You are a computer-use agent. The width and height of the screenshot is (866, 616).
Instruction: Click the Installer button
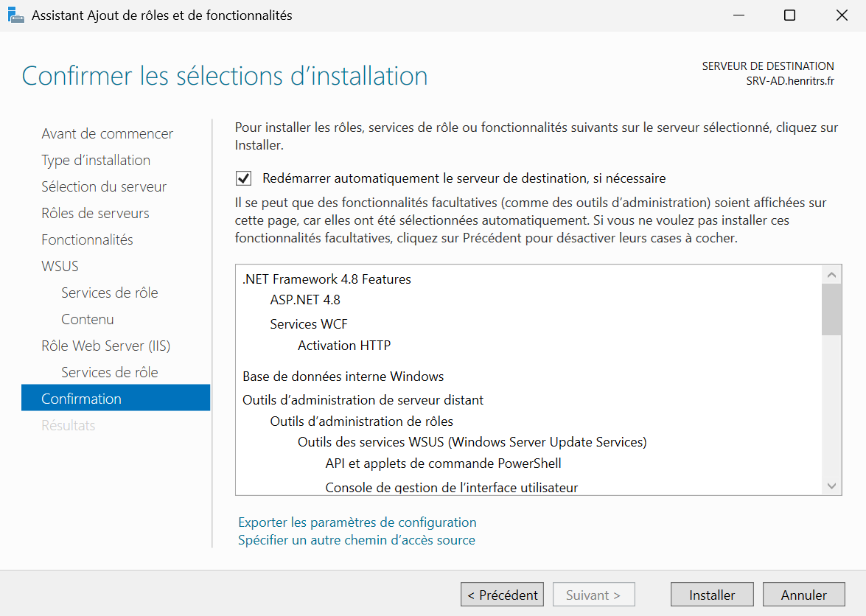[x=712, y=595]
